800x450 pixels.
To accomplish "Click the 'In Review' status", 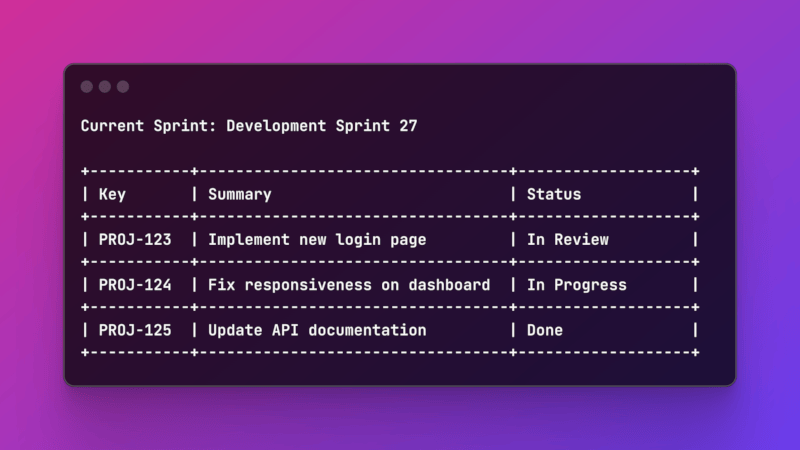I will 568,239.
